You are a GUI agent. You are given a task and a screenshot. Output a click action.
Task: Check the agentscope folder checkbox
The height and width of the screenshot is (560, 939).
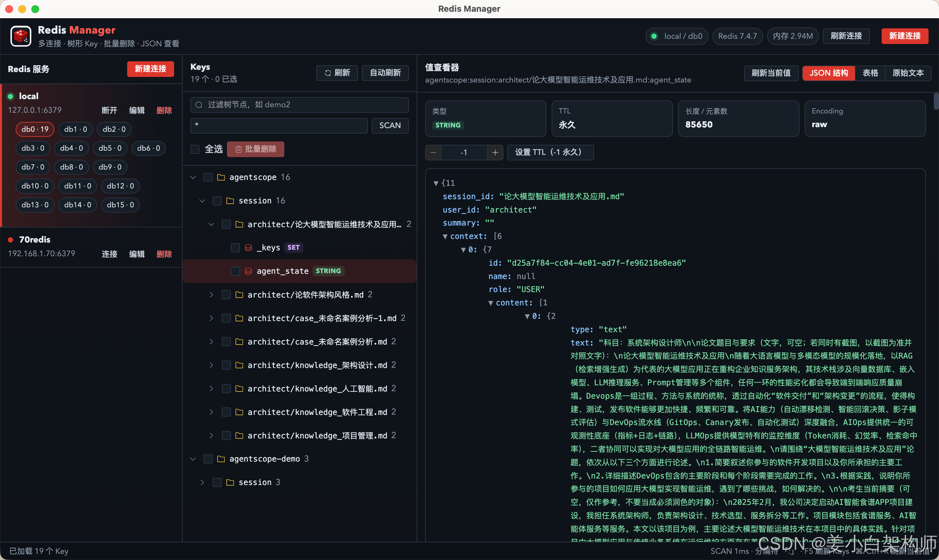click(208, 177)
